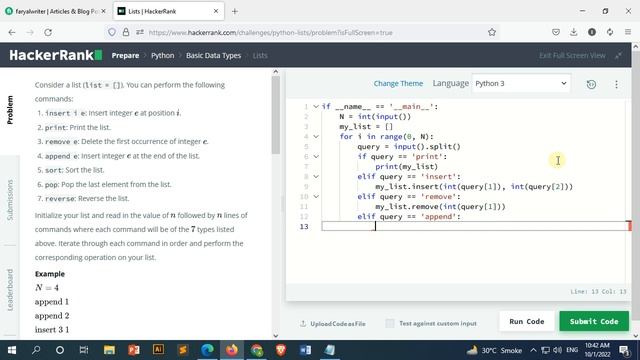Open Sublime Text from taskbar

tap(183, 350)
